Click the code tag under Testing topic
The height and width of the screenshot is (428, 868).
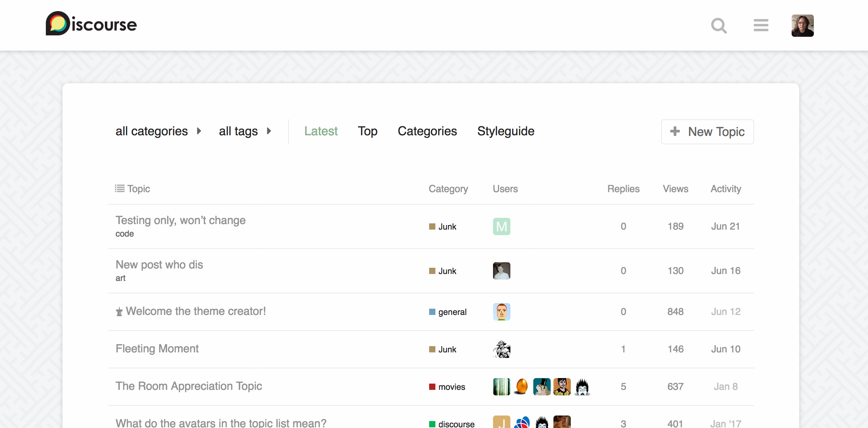click(x=125, y=234)
